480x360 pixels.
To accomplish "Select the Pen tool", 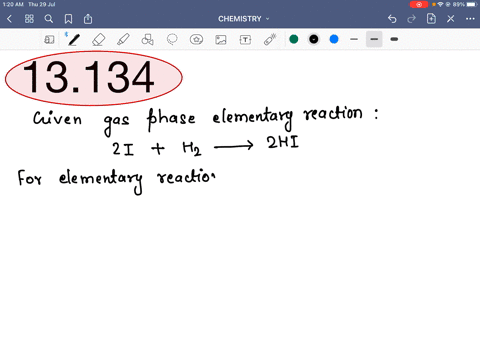I will 74,40.
